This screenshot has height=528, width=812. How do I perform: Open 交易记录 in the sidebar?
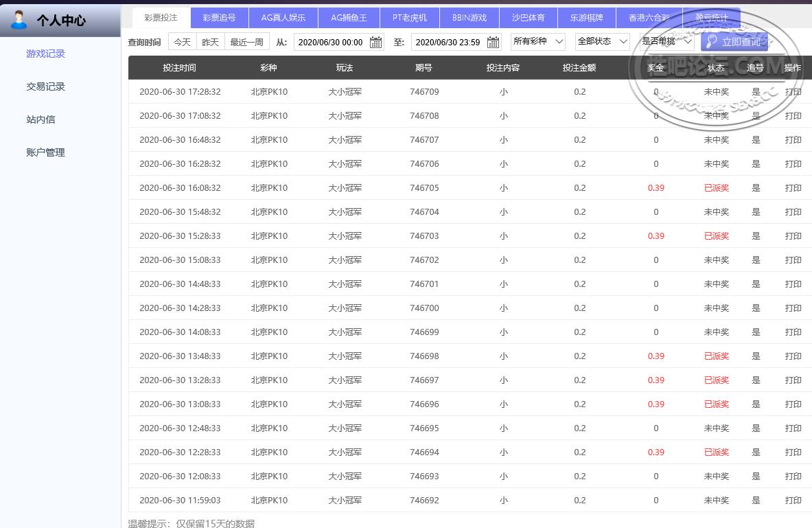click(x=45, y=87)
